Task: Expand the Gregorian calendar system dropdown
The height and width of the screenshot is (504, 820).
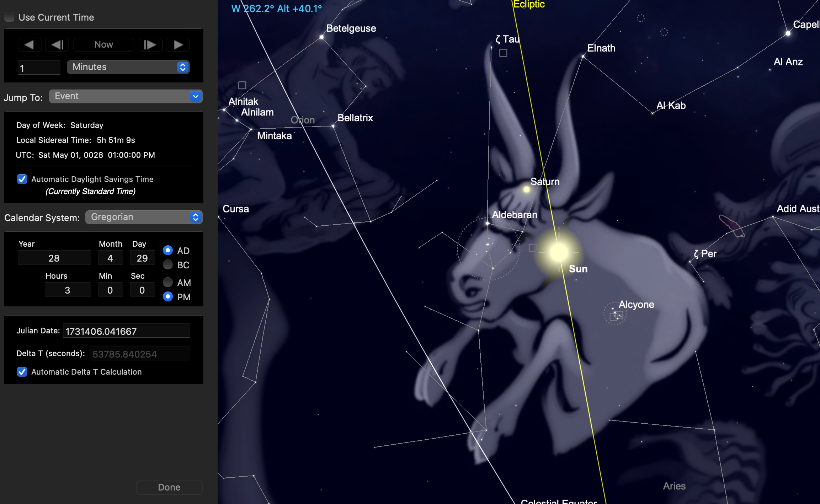Action: pos(144,217)
